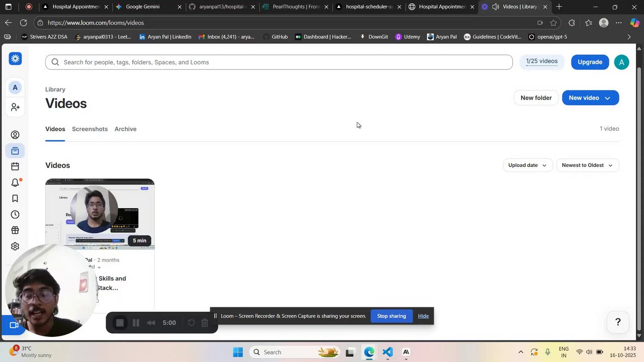This screenshot has height=362, width=644.
Task: Add page to favorites with star icon
Action: [553, 23]
